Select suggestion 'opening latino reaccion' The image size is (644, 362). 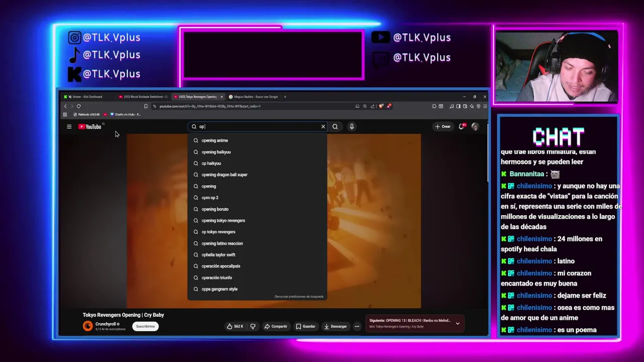point(257,243)
